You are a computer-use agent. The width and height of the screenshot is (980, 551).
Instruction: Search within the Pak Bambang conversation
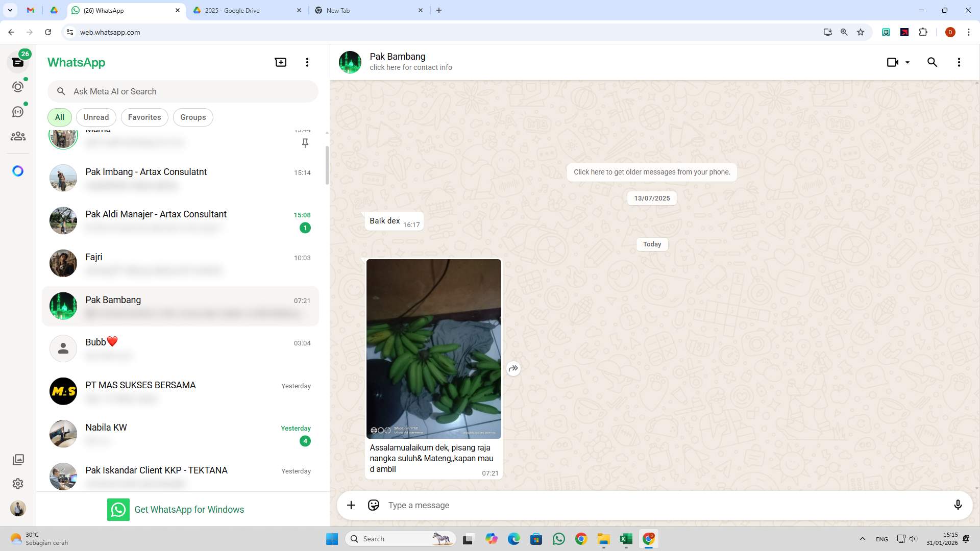pyautogui.click(x=932, y=62)
